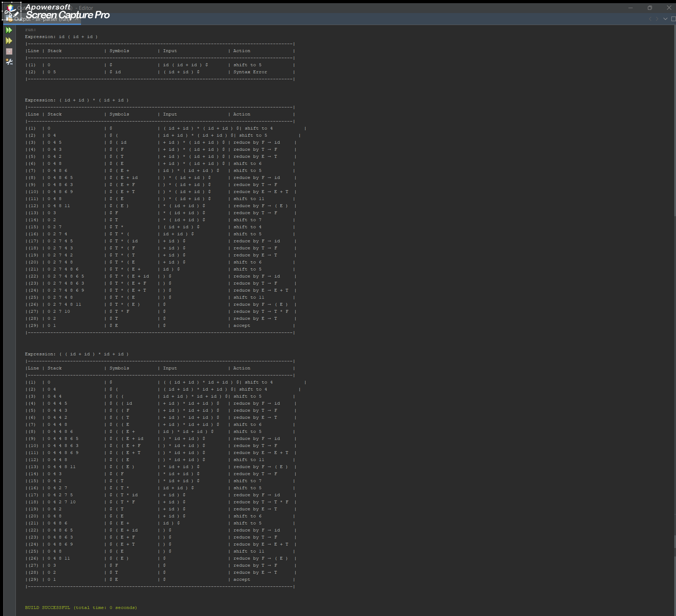
Task: Close the Editor window
Action: coord(669,8)
